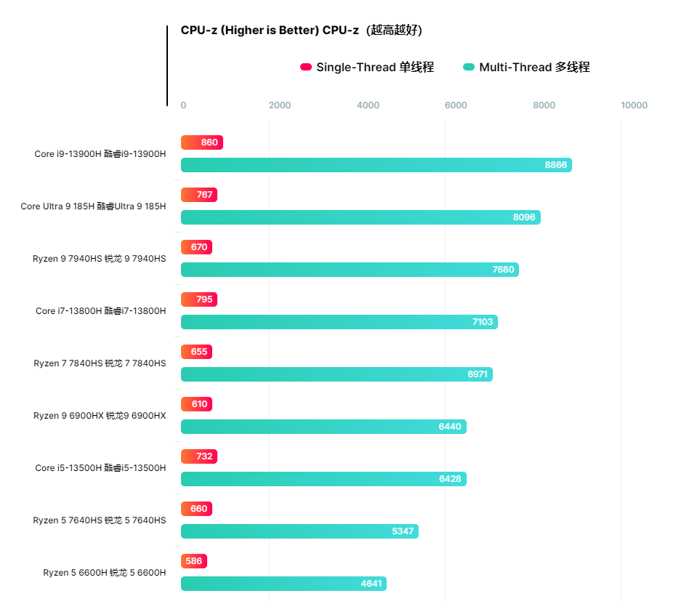Select the Ryzen 5 7640HS bar showing 5347
Image resolution: width=700 pixels, height=604 pixels.
coord(299,531)
